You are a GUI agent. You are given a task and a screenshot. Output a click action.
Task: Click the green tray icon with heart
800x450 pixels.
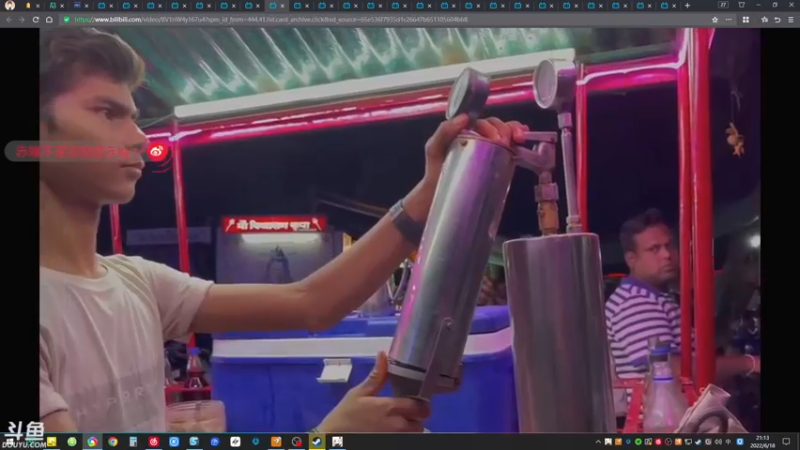[638, 442]
